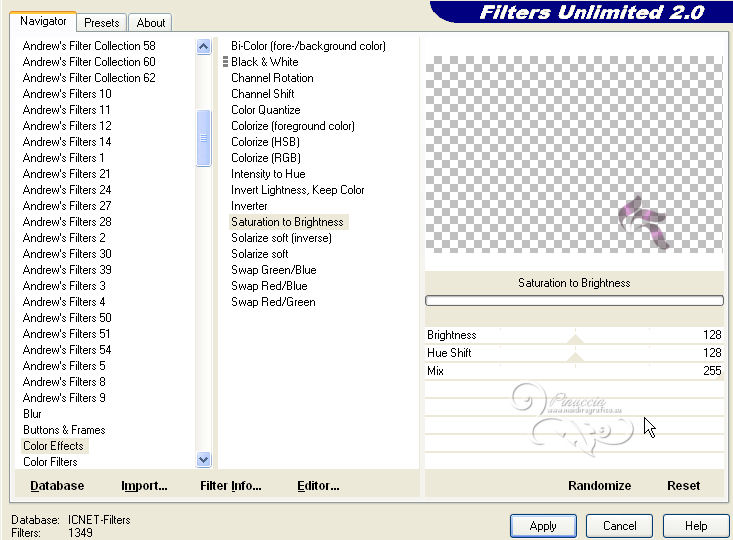Open the filter Editor...

pyautogui.click(x=318, y=486)
